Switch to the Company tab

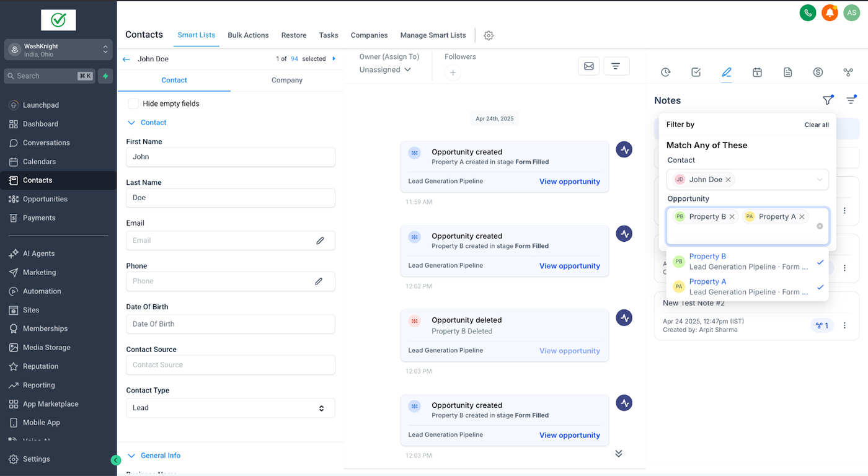(286, 80)
